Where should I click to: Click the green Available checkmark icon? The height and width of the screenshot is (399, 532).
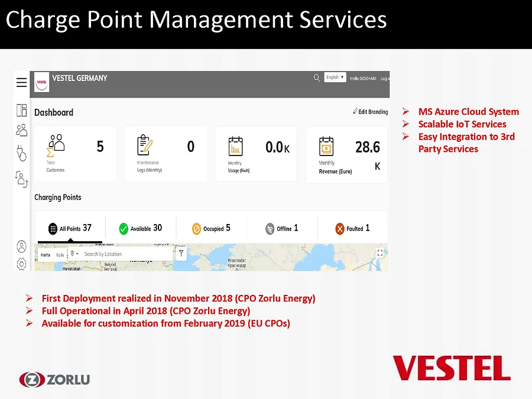point(124,229)
